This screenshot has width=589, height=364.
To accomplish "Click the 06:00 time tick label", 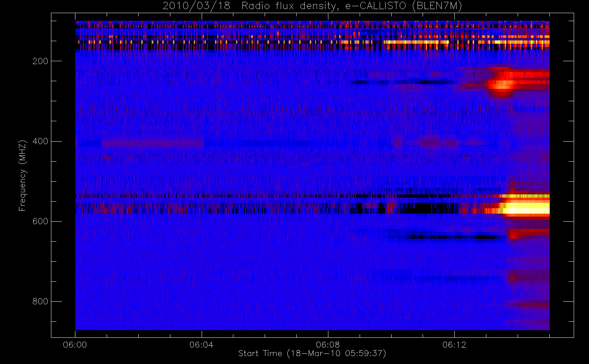I will [75, 345].
